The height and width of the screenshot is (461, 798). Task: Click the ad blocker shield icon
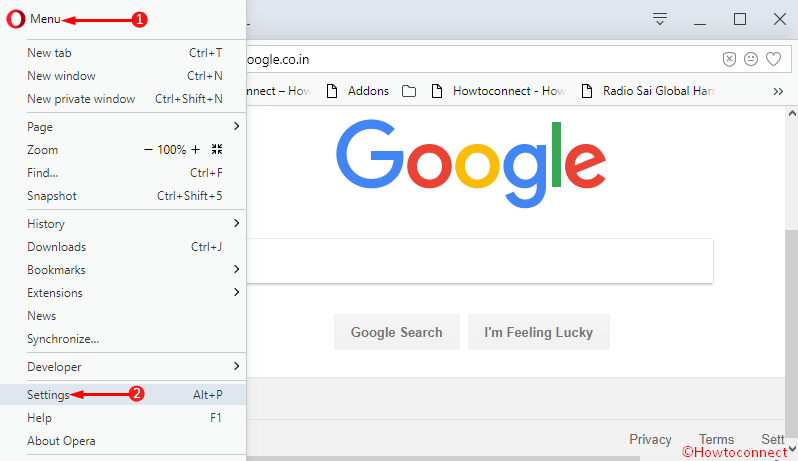pos(729,60)
